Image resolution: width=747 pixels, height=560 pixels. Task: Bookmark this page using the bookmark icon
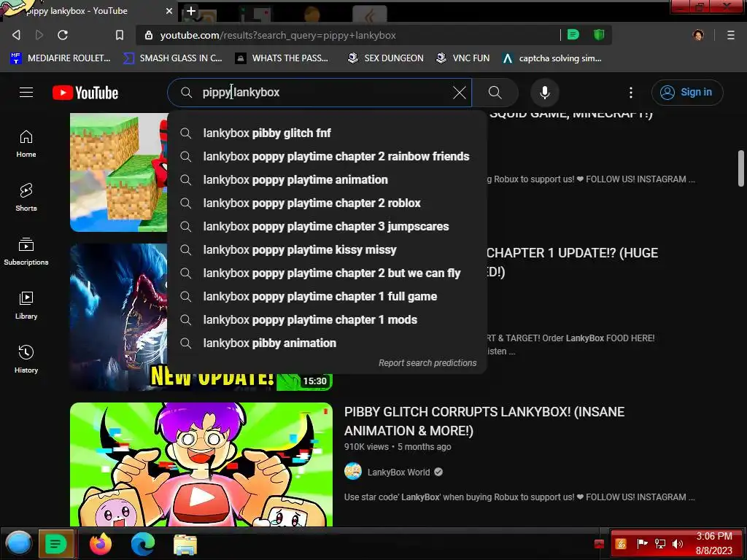click(120, 35)
